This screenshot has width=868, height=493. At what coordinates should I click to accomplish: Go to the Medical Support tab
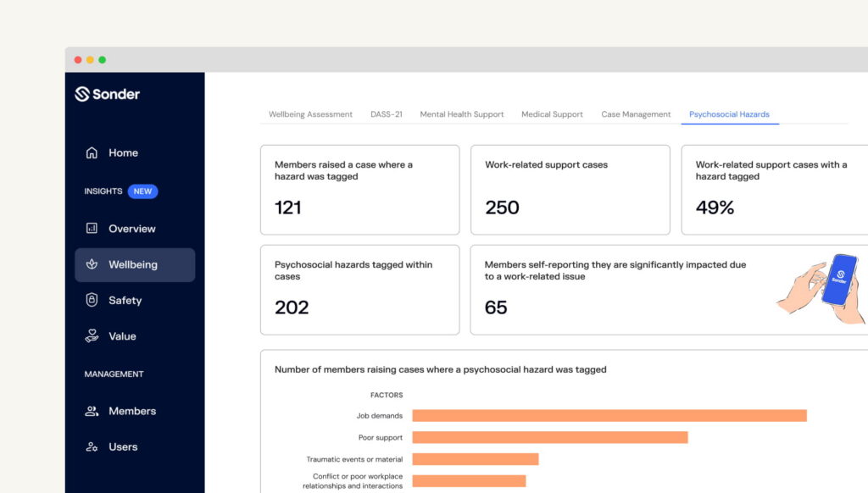click(x=552, y=114)
